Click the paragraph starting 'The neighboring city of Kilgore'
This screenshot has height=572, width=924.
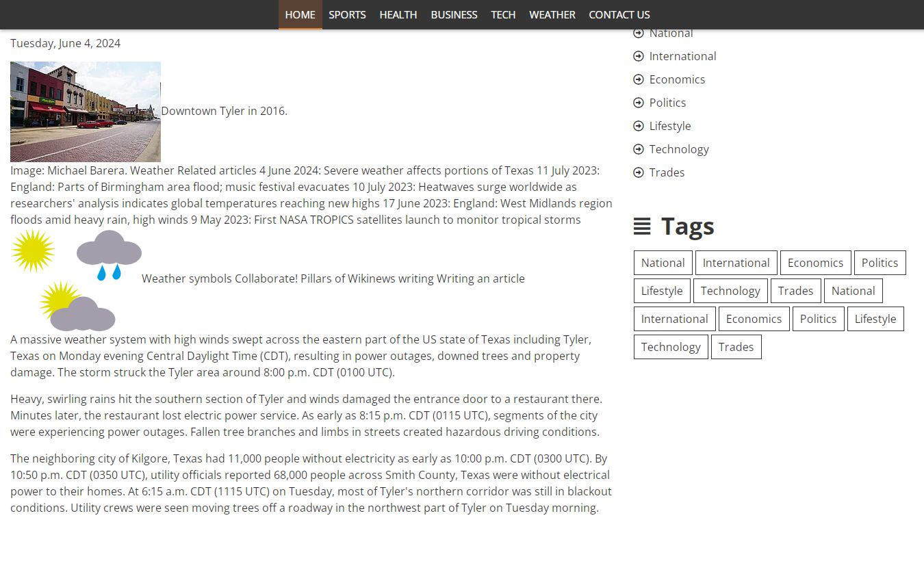311,483
